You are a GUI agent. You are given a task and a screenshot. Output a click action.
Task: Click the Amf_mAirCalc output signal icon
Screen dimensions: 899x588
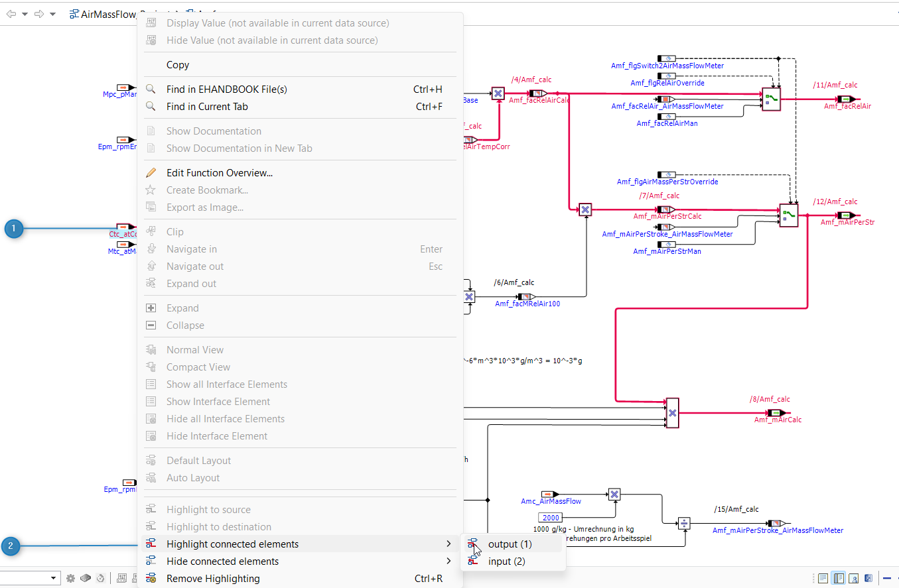777,413
